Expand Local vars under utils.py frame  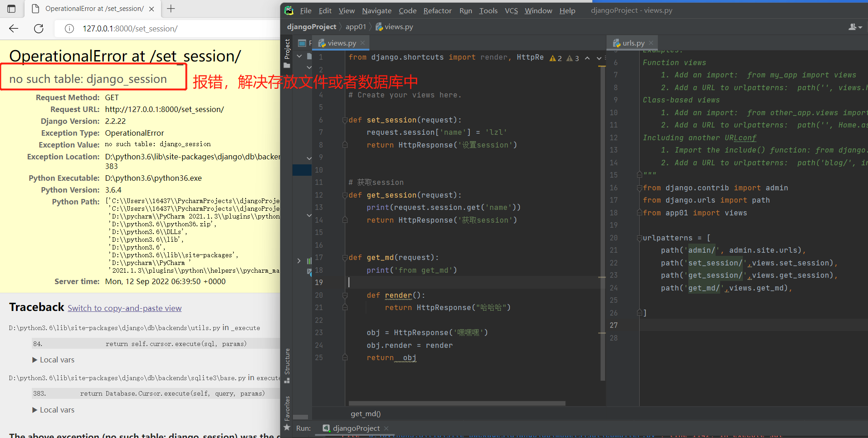pyautogui.click(x=53, y=360)
